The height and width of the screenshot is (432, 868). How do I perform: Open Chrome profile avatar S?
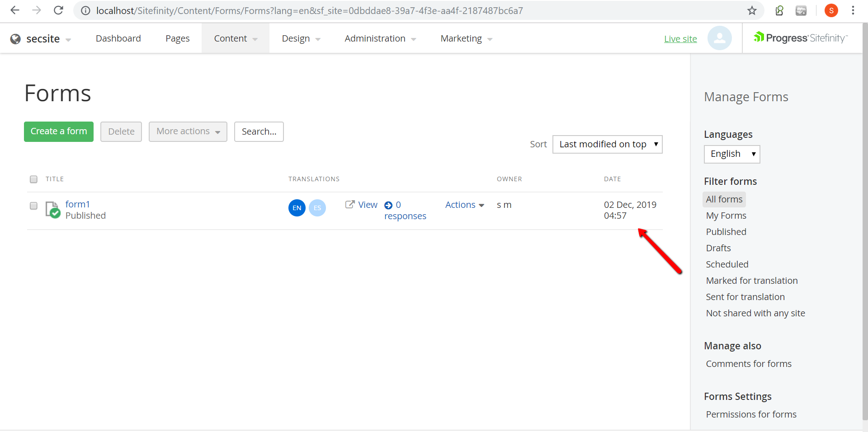coord(831,10)
